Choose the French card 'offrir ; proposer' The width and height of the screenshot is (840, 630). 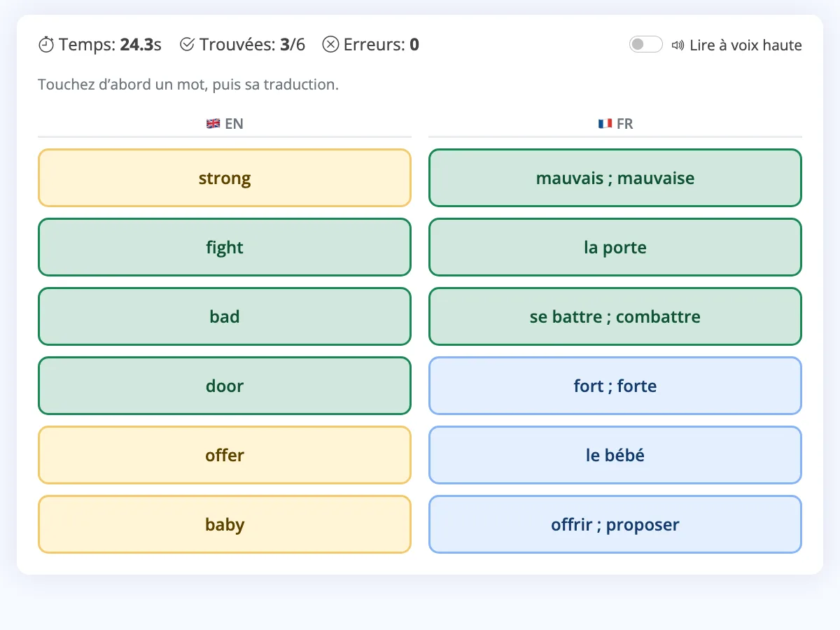click(x=615, y=524)
